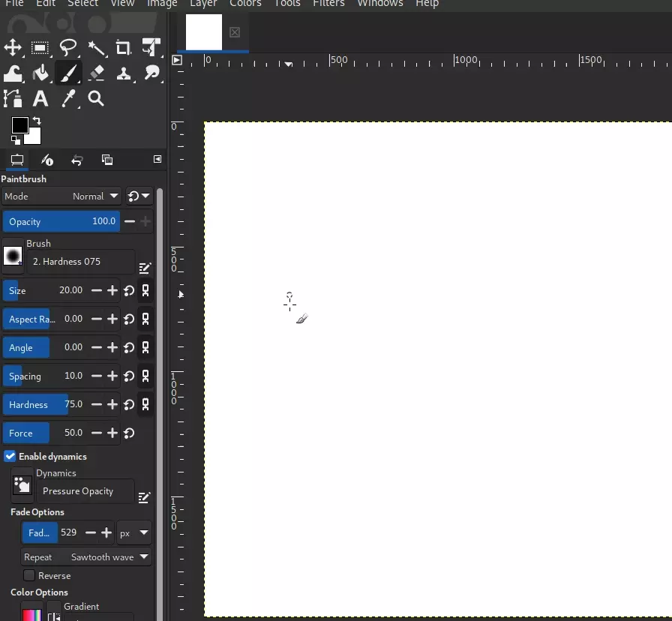
Task: Open the Filters menu
Action: [328, 4]
